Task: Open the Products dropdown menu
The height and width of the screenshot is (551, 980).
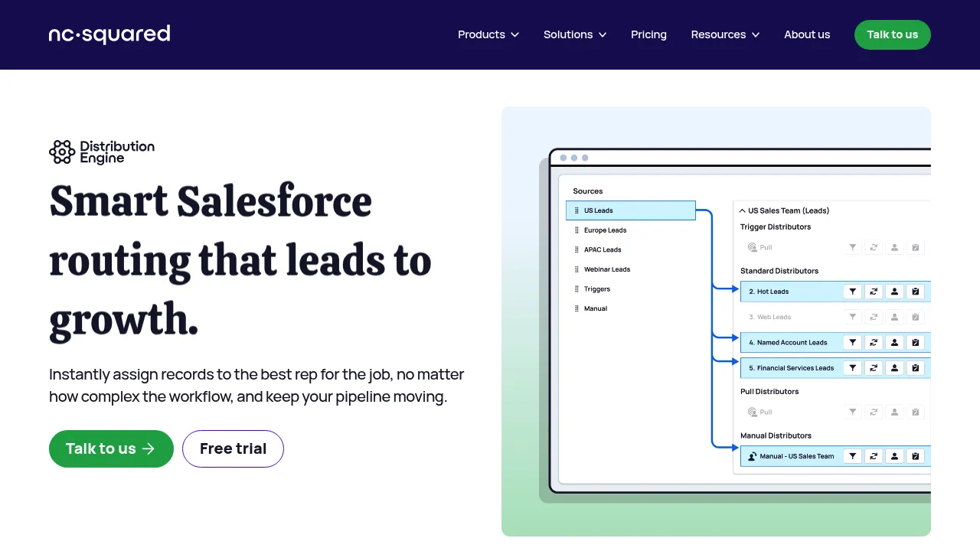Action: pyautogui.click(x=488, y=34)
